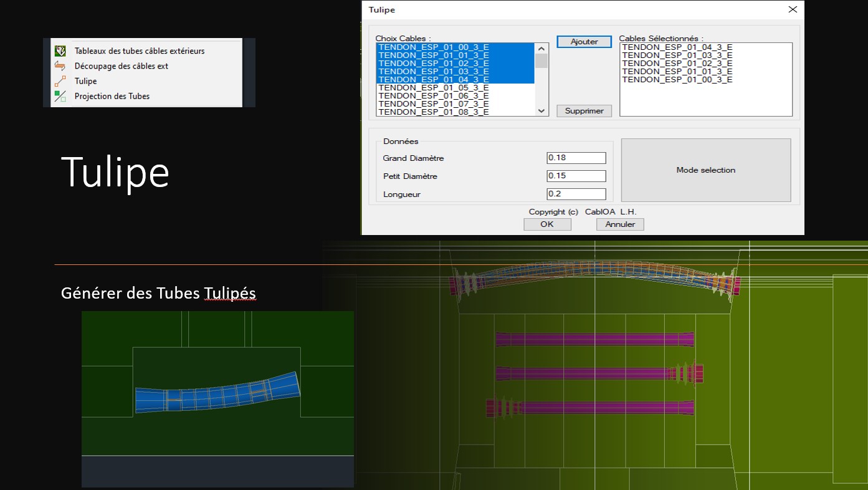Viewport: 868px width, 490px height.
Task: Click the Tableaux des tubes câbles extérieurs icon
Action: click(60, 50)
